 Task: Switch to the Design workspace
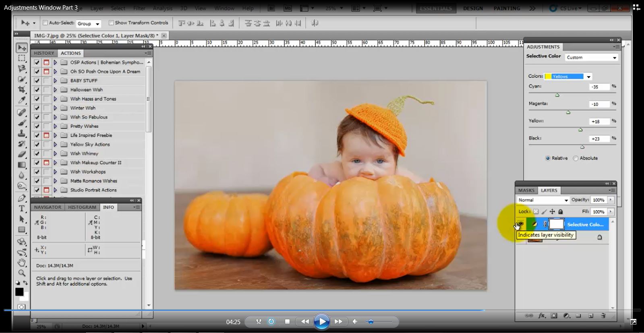pyautogui.click(x=473, y=8)
